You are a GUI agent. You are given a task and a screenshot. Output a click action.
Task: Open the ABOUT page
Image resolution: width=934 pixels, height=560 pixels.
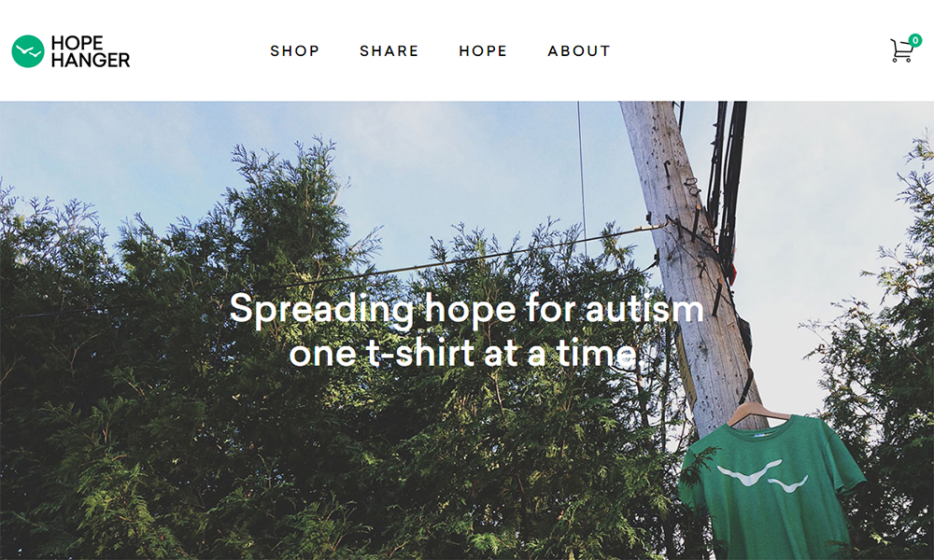tap(579, 51)
